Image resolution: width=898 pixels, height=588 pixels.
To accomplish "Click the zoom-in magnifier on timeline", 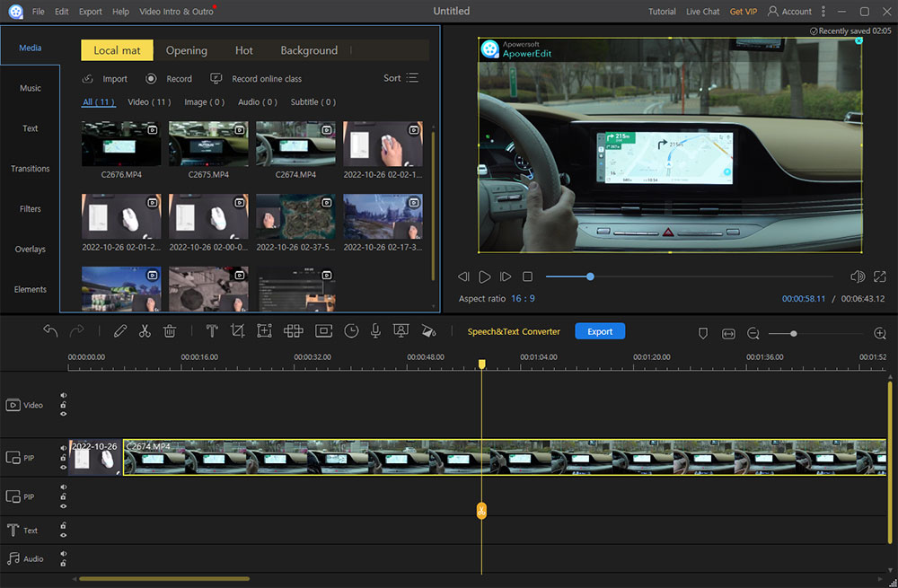I will click(880, 333).
